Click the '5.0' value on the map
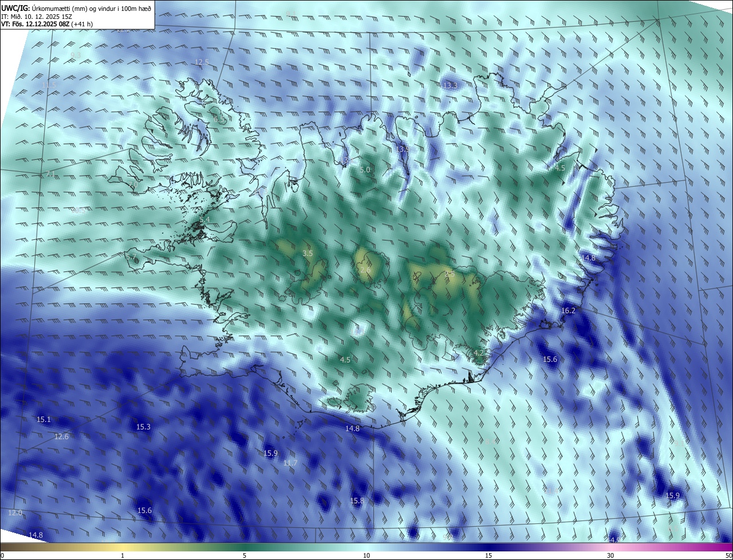The height and width of the screenshot is (560, 733). tap(365, 170)
